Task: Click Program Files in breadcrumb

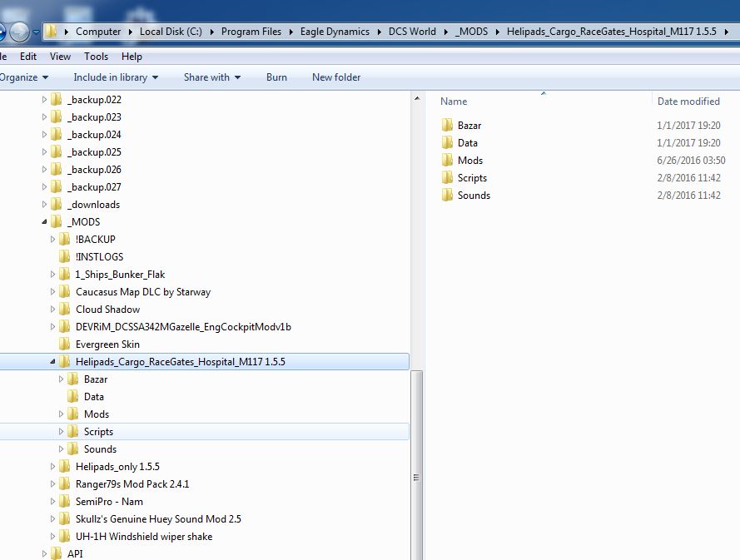Action: point(251,32)
